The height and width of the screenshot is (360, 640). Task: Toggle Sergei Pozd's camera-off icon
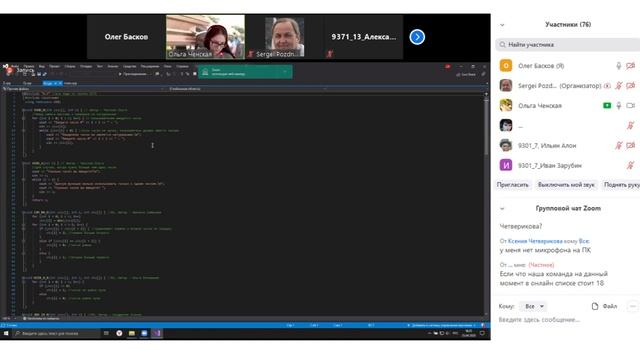pos(631,86)
